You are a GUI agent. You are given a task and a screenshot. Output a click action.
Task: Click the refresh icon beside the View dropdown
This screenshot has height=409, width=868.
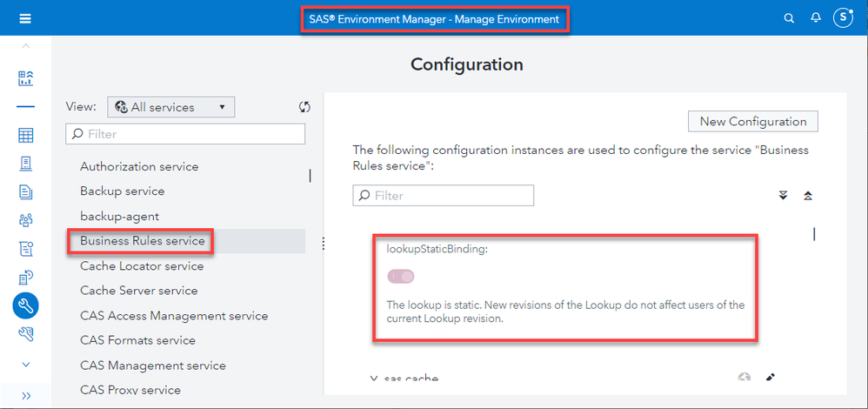tap(304, 107)
